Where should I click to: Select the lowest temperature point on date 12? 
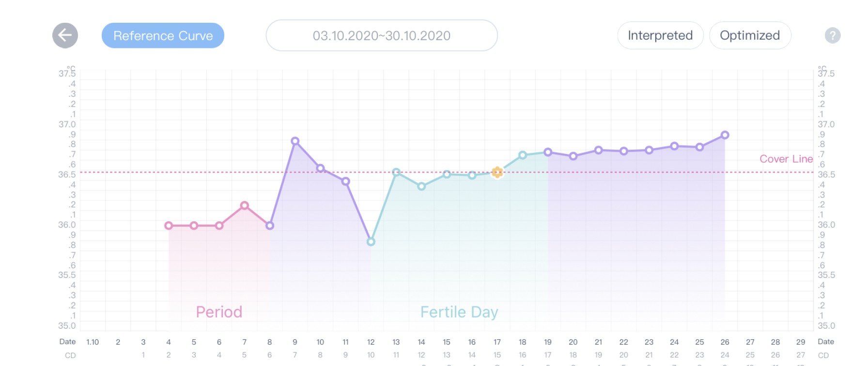371,242
